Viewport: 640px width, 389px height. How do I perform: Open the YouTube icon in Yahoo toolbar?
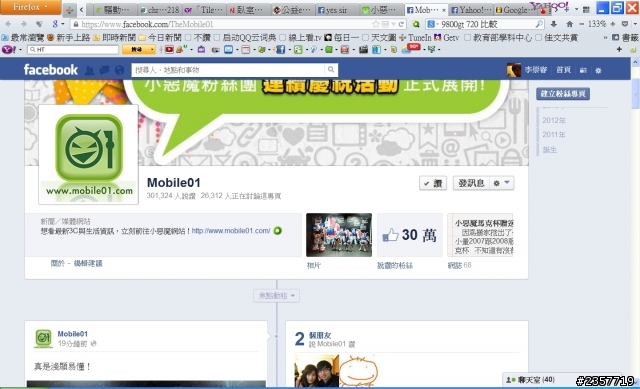169,50
